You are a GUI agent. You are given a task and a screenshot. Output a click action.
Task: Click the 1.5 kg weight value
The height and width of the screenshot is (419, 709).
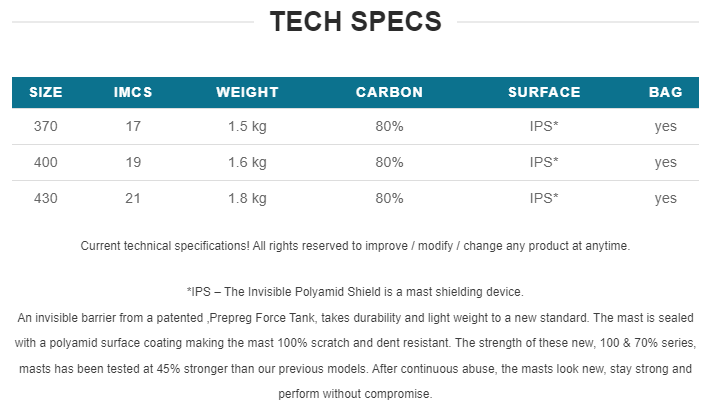pos(247,127)
